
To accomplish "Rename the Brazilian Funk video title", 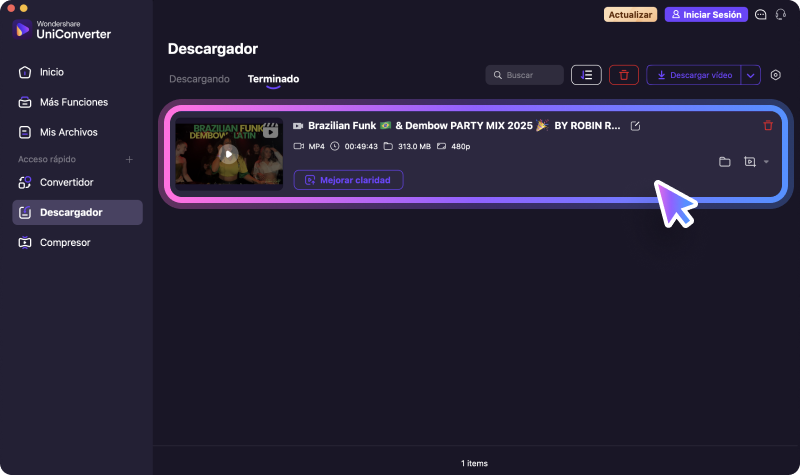I will 635,126.
